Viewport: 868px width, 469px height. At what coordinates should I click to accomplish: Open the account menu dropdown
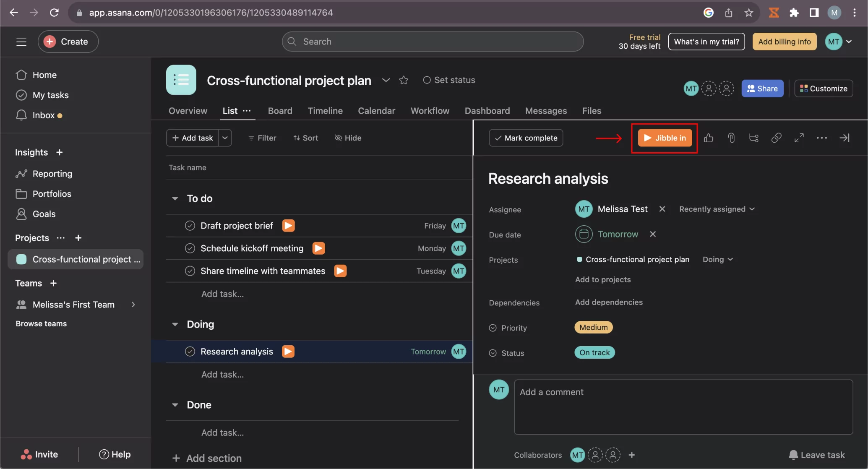coord(839,42)
